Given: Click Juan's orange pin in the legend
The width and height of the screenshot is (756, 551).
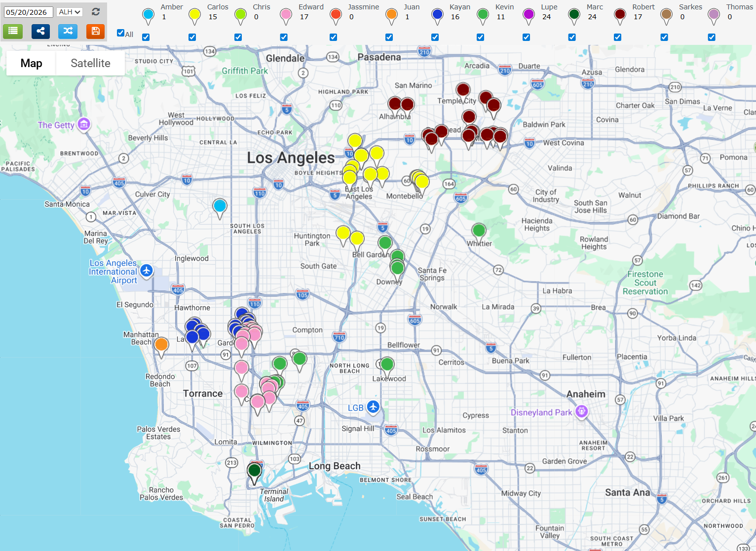Looking at the screenshot, I should pos(391,16).
